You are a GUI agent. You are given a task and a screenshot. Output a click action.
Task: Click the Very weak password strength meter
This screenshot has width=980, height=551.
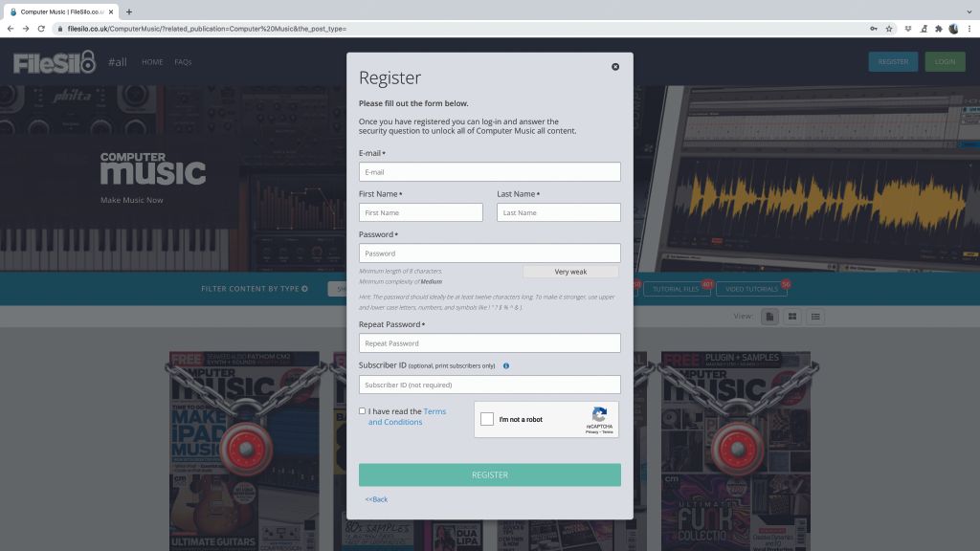click(x=569, y=272)
